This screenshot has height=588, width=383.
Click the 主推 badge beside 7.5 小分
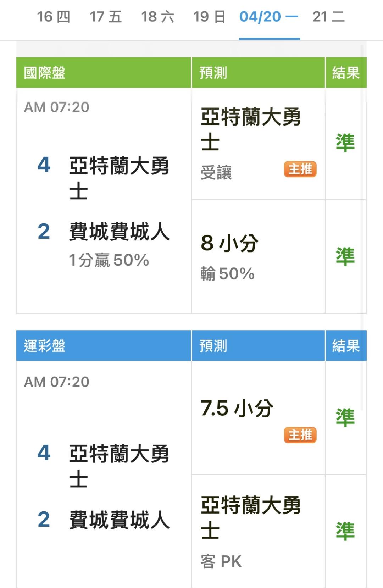[x=300, y=435]
